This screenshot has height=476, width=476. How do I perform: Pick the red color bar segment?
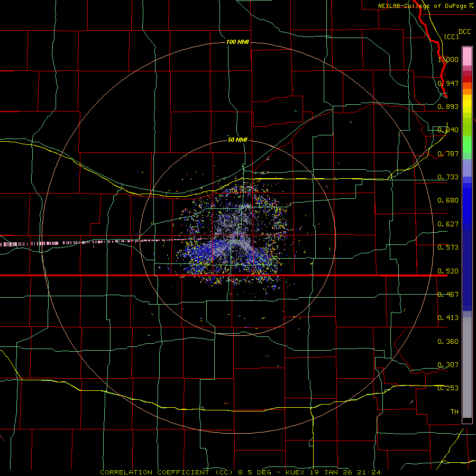tap(467, 79)
